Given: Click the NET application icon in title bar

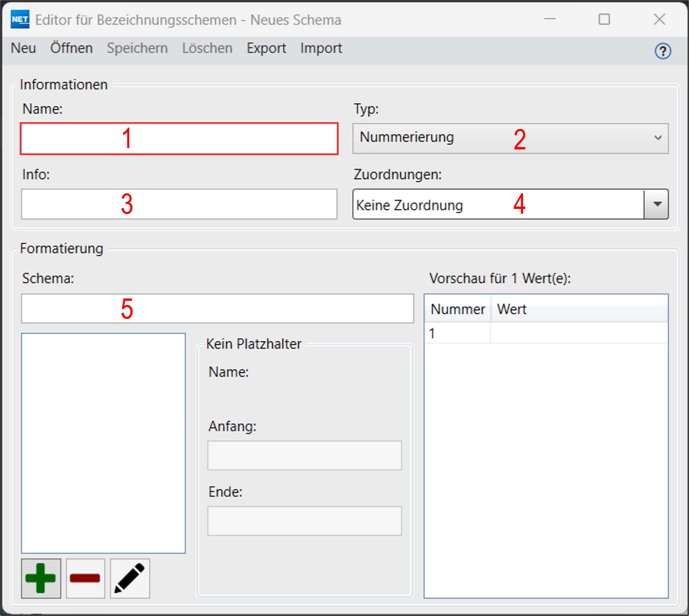Looking at the screenshot, I should 20,19.
